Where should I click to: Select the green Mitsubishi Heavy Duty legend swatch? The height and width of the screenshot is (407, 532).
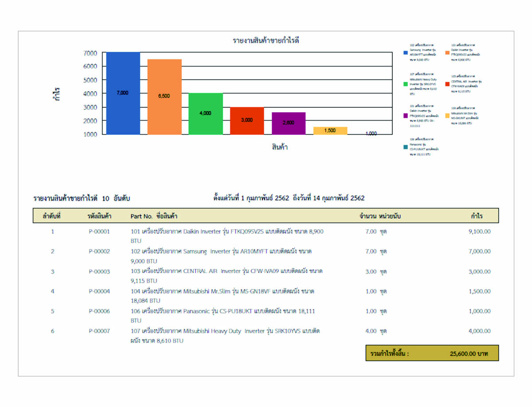point(406,84)
